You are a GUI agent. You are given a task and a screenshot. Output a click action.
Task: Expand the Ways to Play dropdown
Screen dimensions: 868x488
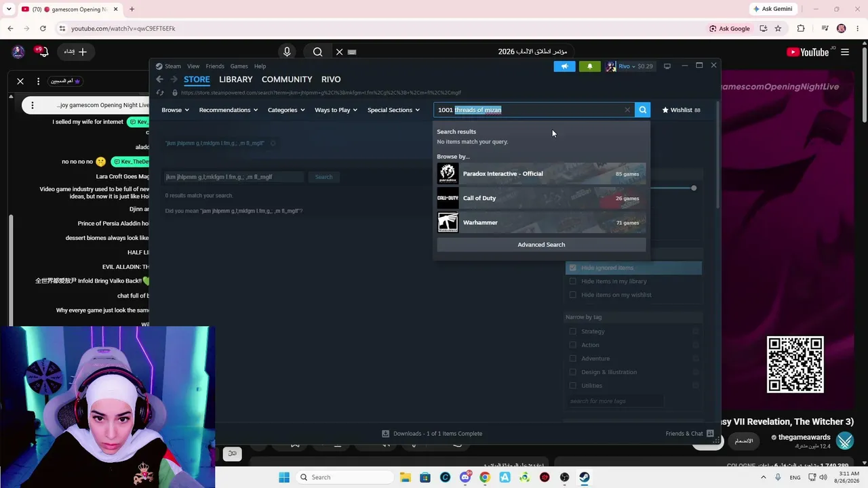pyautogui.click(x=336, y=110)
